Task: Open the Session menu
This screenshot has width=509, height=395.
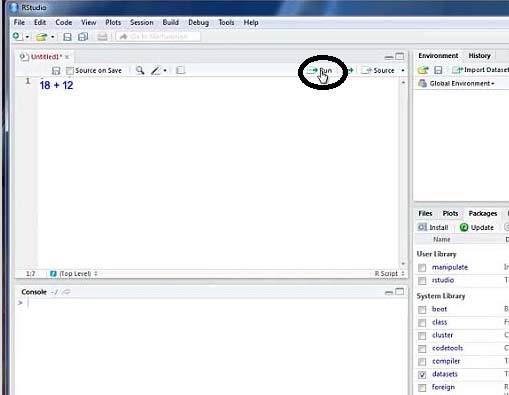Action: [142, 23]
